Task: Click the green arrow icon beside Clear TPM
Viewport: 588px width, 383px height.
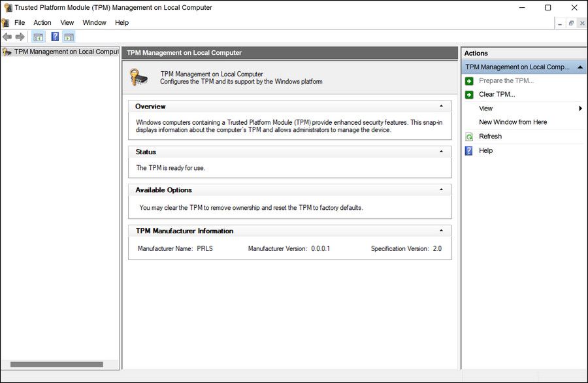Action: [469, 95]
